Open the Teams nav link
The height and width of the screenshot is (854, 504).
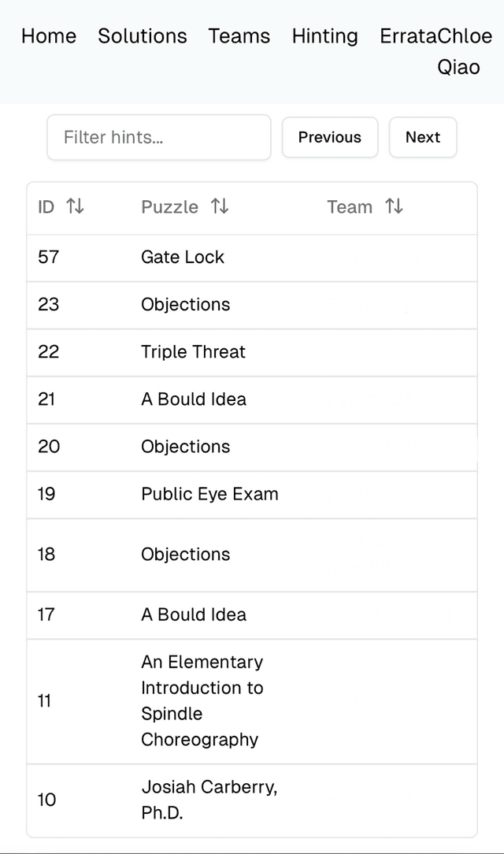[x=239, y=36]
